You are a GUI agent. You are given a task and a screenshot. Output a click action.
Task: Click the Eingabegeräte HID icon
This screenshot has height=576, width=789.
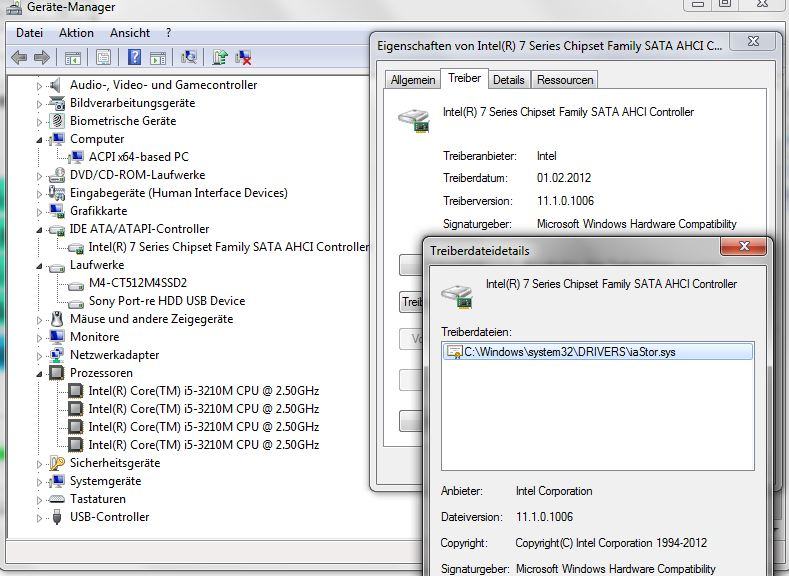coord(57,193)
